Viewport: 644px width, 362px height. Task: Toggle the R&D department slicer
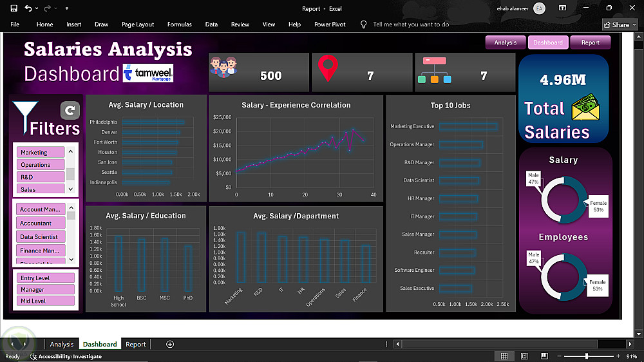point(40,176)
